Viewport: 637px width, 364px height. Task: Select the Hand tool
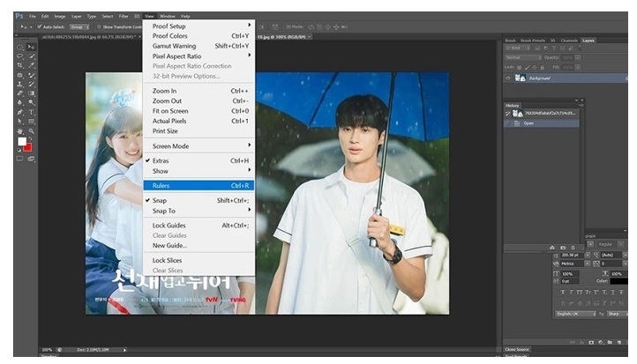(21, 130)
